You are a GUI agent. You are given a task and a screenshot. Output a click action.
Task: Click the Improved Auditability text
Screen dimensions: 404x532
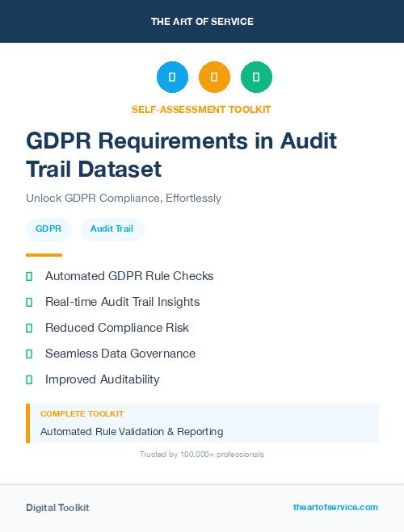[102, 379]
